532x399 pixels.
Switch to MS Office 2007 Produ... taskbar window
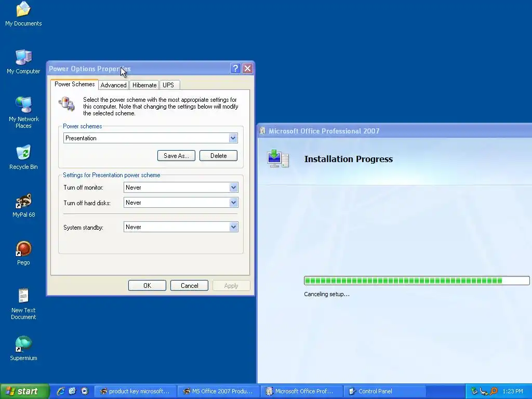[x=218, y=391]
